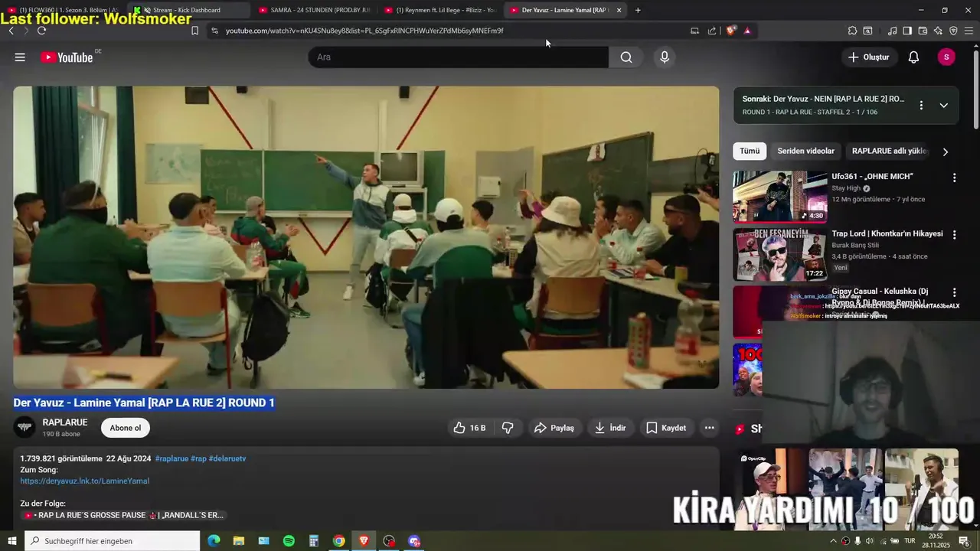Start voice search with microphone icon
The width and height of the screenshot is (980, 551).
click(665, 57)
